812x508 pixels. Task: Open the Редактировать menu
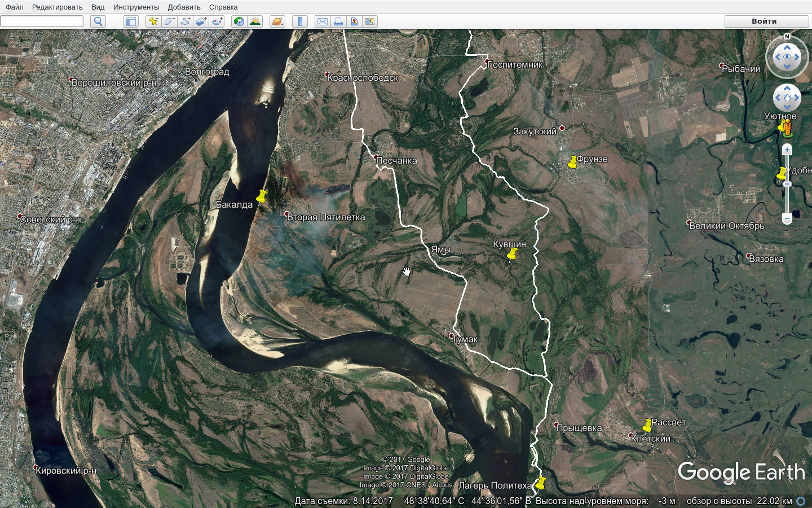[58, 7]
